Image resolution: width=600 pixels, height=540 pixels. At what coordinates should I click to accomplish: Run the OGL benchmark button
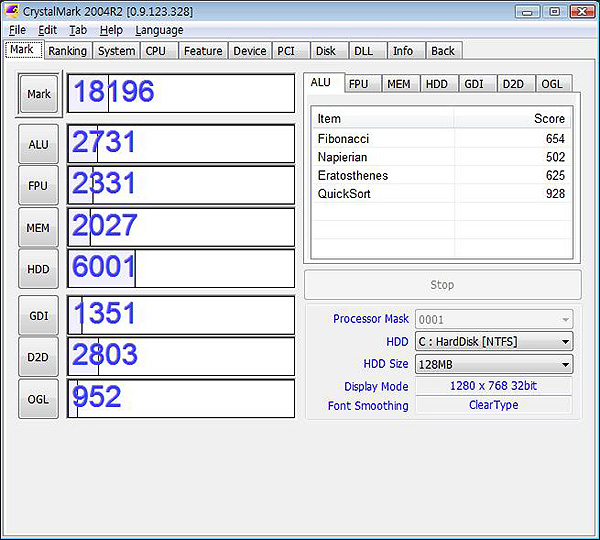38,399
